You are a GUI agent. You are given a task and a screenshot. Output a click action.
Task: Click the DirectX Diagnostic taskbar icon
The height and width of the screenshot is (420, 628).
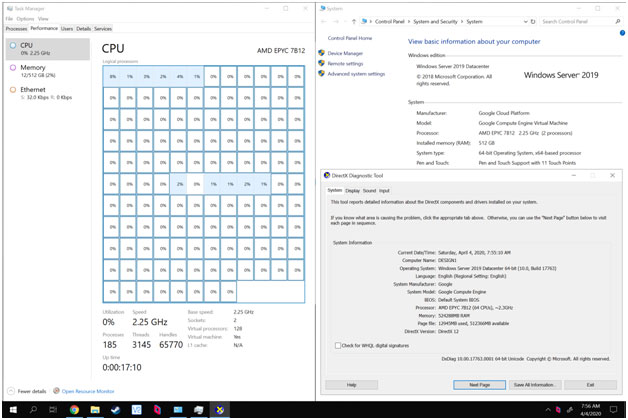tap(219, 410)
